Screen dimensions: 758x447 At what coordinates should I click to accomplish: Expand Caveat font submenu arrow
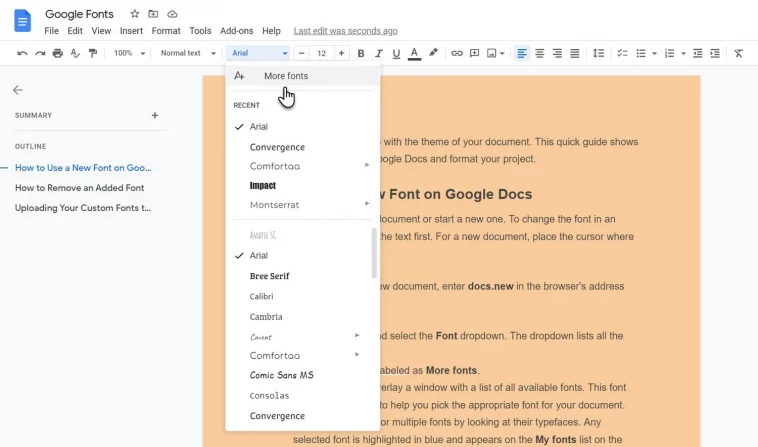click(357, 335)
